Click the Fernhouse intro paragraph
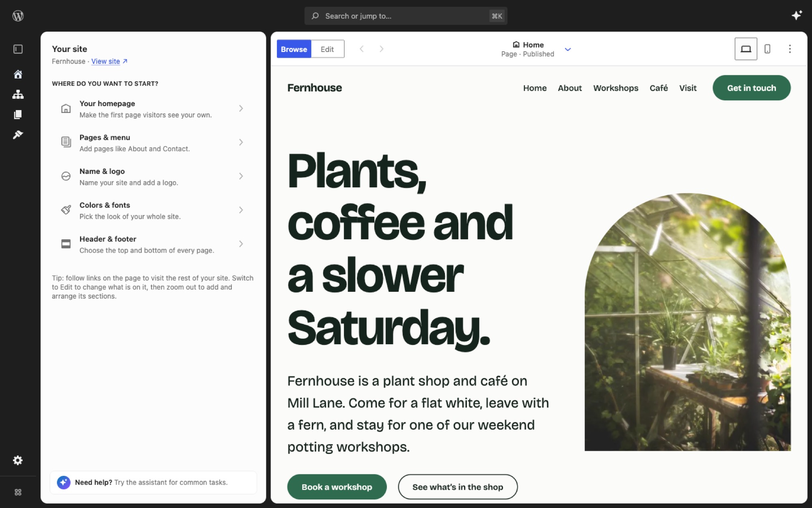Screen dimensions: 812x508 (x=418, y=414)
